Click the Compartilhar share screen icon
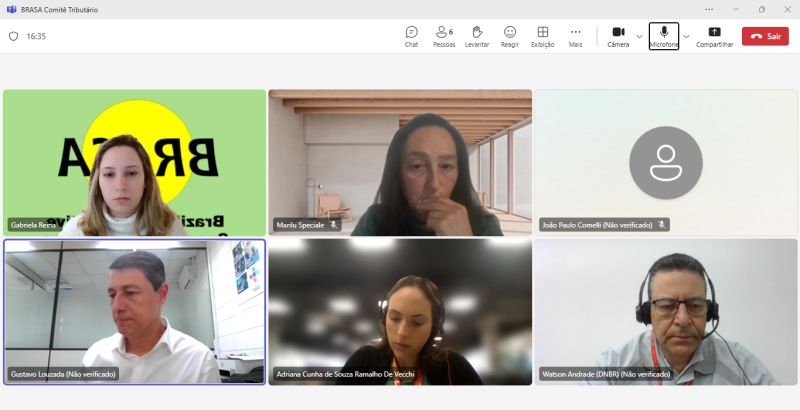 point(714,36)
